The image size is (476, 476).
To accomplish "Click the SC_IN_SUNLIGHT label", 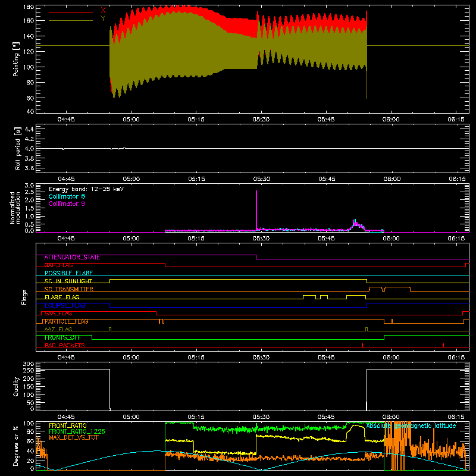I will point(68,281).
